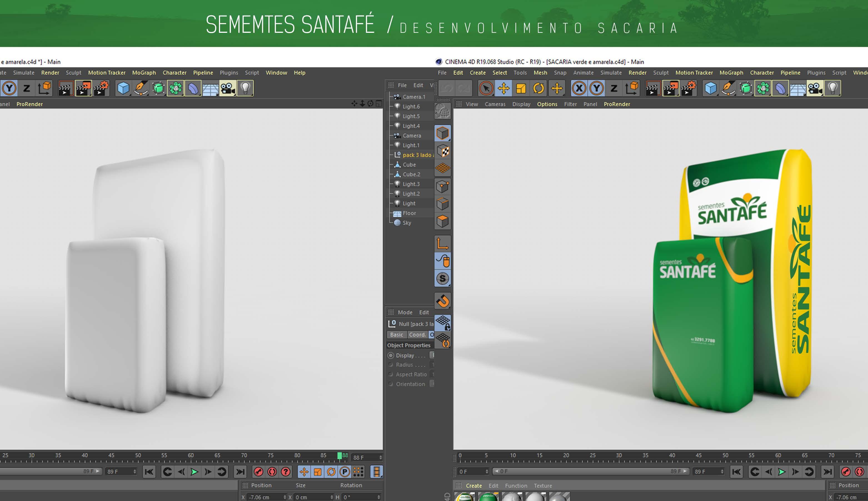The height and width of the screenshot is (501, 868).
Task: Click the green timeline marker at frame 88
Action: coord(340,456)
